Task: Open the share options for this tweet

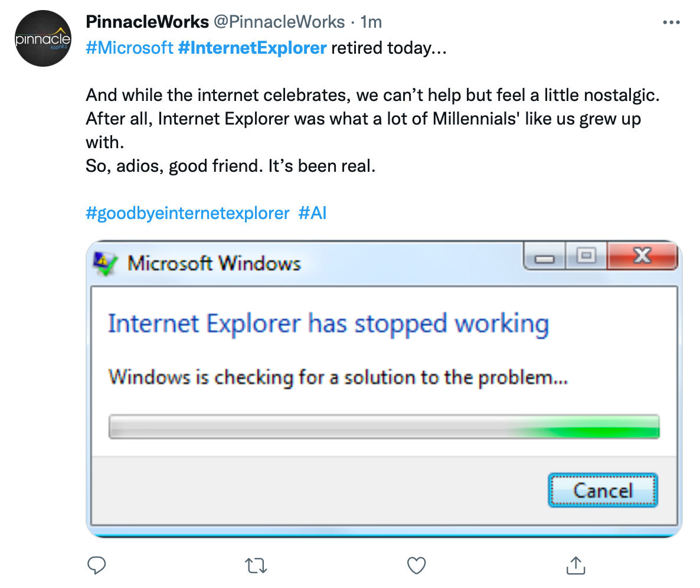Action: click(575, 566)
